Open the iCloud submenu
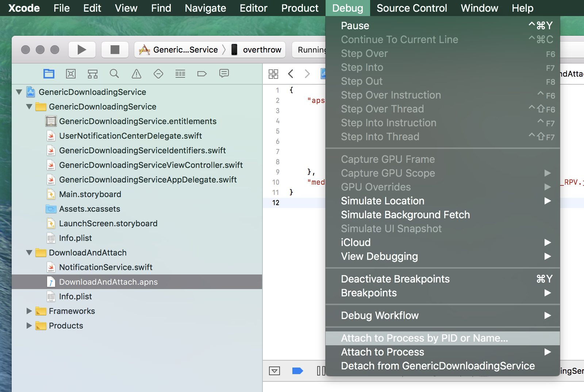 tap(443, 242)
